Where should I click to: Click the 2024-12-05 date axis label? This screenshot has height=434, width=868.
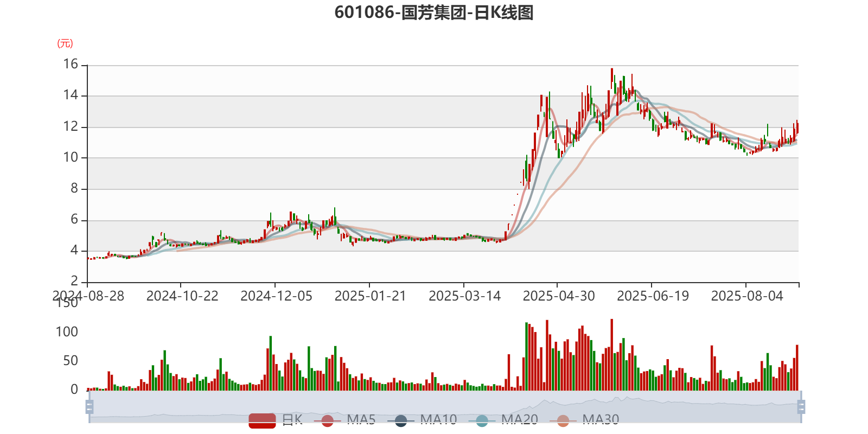coord(276,296)
